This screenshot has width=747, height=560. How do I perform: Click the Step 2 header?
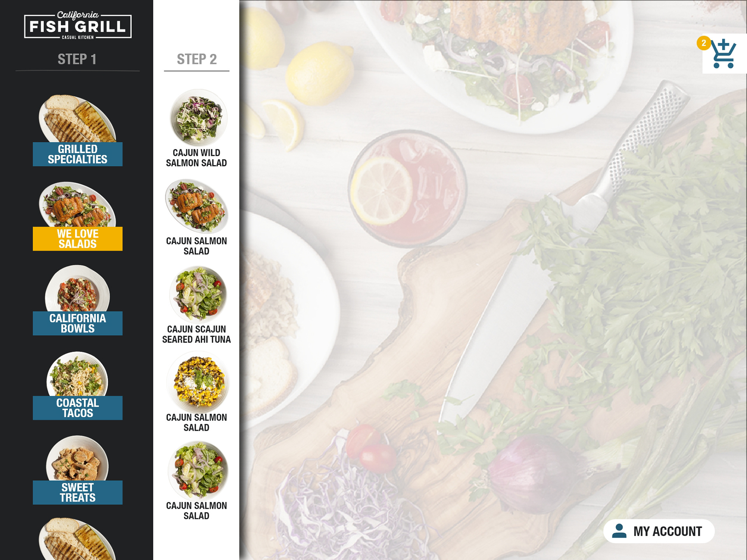click(x=197, y=59)
